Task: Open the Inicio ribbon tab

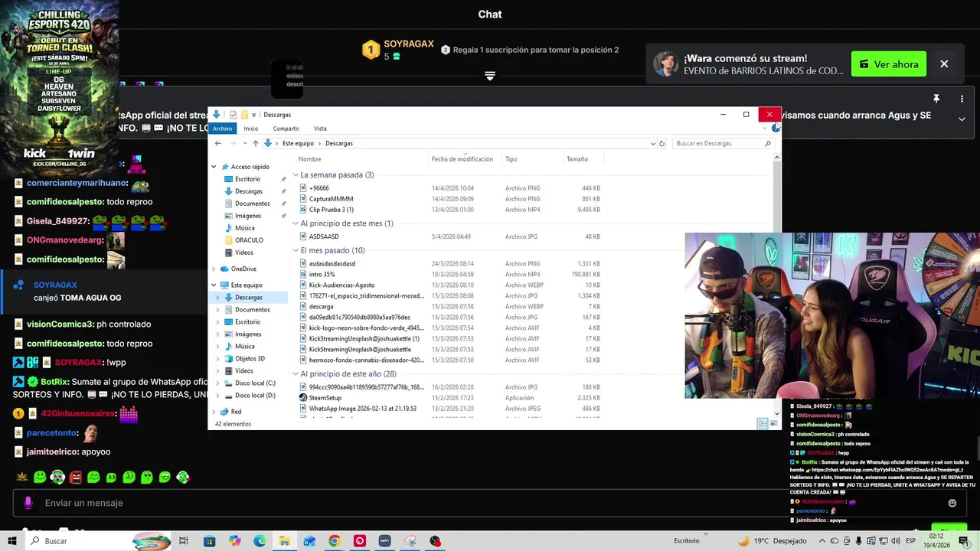Action: 250,129
